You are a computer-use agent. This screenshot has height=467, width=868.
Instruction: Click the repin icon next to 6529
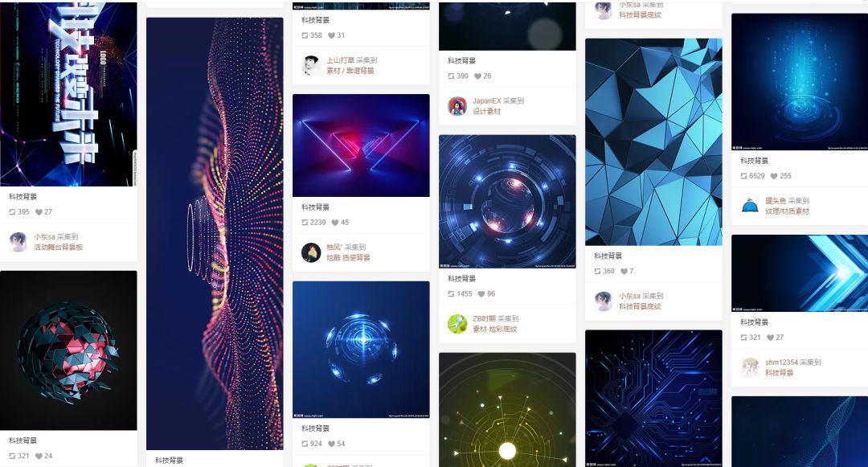(x=743, y=176)
